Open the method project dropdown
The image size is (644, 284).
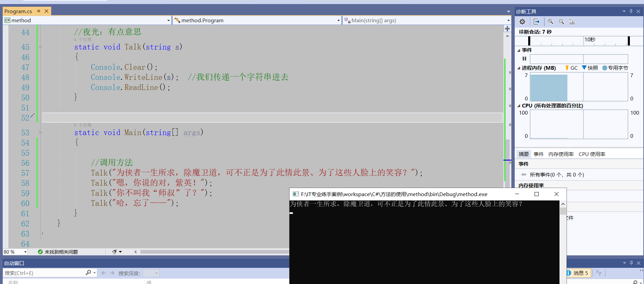[x=168, y=21]
